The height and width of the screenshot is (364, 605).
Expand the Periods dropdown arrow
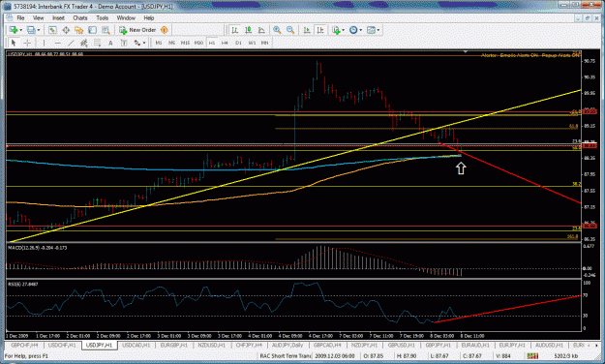tap(360, 30)
